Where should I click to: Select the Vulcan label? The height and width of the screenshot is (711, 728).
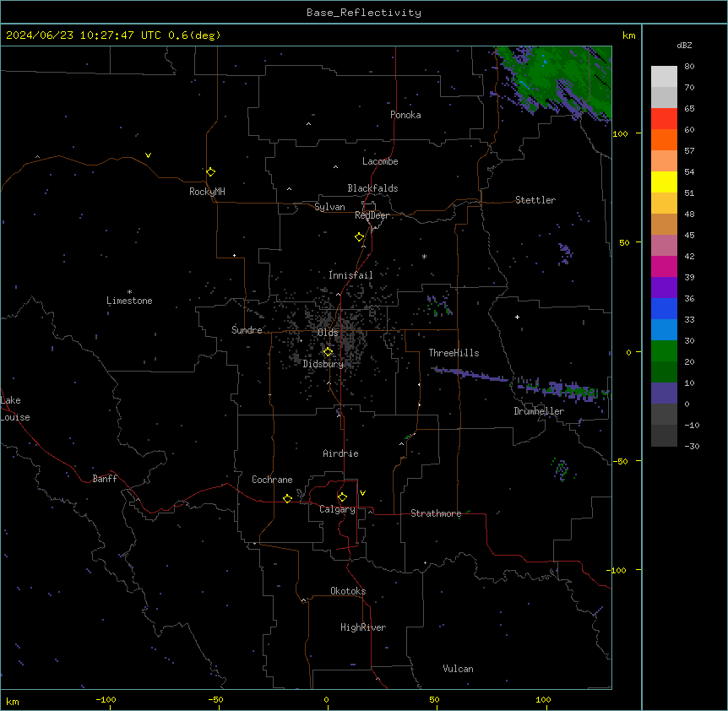[x=459, y=669]
